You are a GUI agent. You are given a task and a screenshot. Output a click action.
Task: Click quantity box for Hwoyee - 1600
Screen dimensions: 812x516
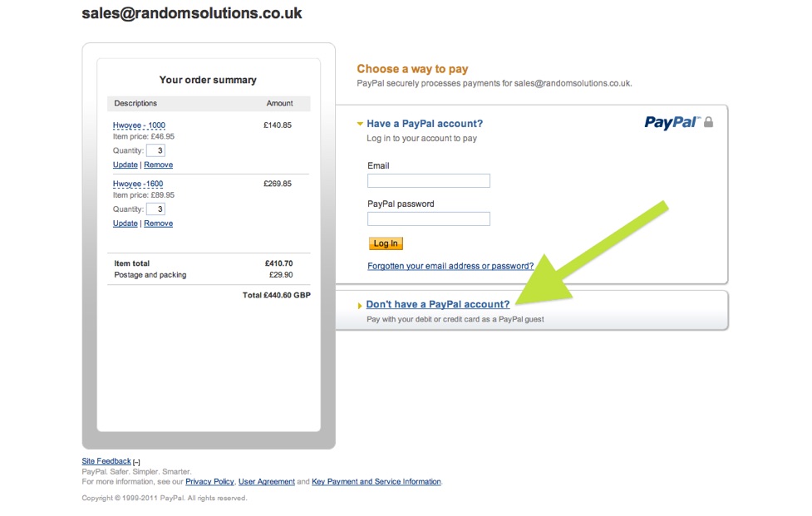(155, 209)
